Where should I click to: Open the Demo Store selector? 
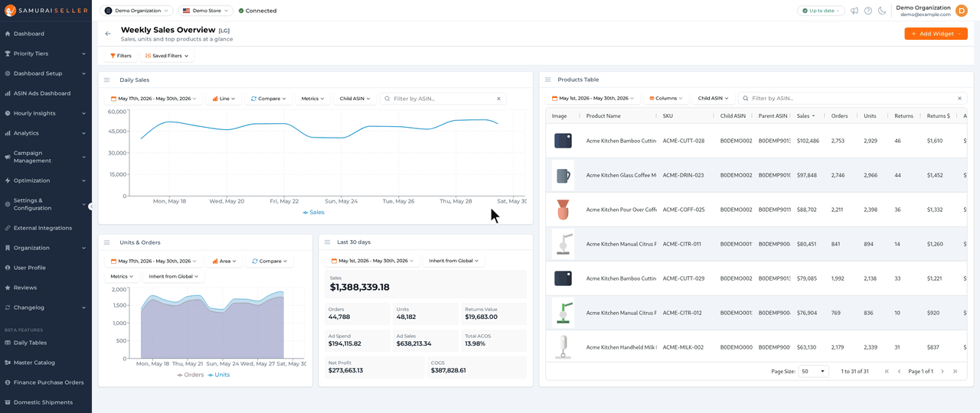(206, 11)
